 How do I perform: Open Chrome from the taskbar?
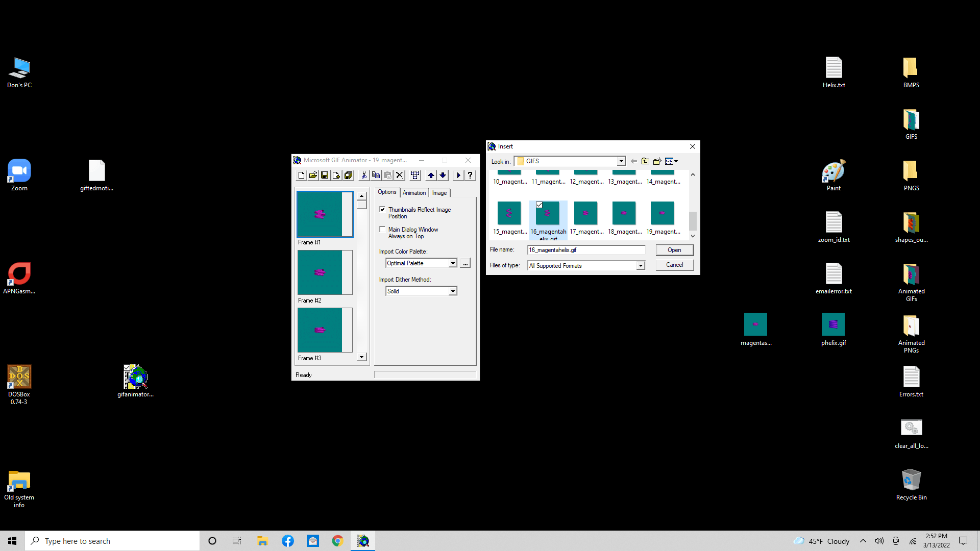point(337,541)
